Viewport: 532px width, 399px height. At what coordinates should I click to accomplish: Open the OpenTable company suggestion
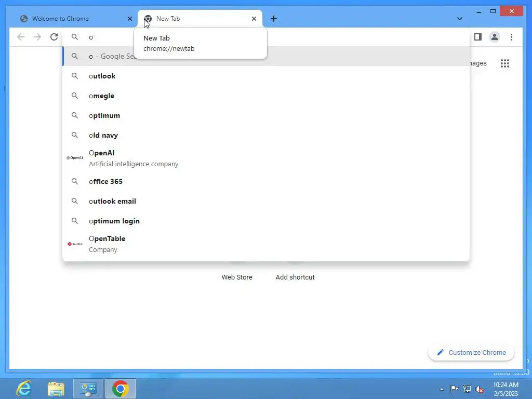(x=267, y=244)
